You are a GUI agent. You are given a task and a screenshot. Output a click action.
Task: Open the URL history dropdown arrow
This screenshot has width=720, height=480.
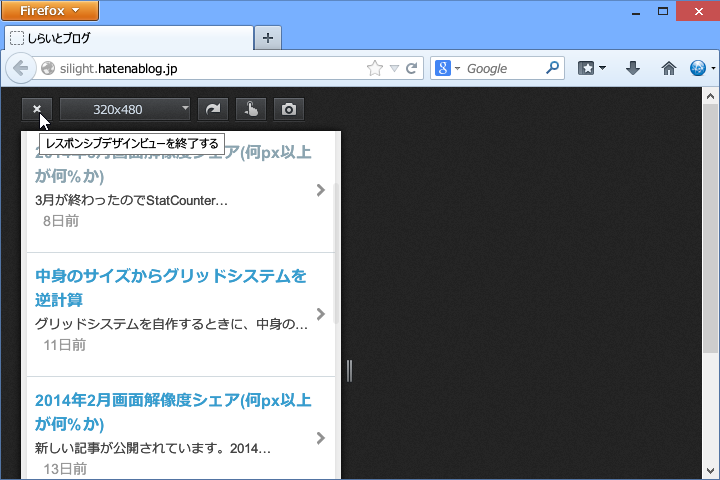(394, 69)
